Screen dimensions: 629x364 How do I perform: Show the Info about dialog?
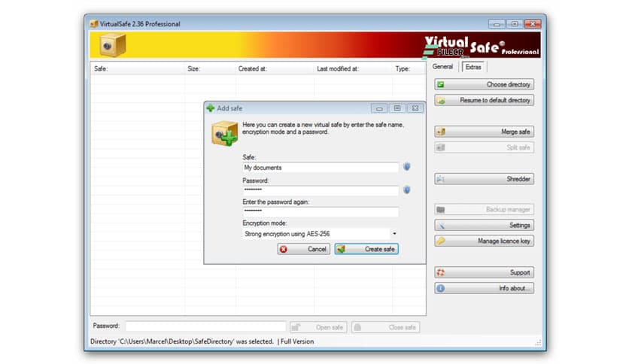[484, 288]
